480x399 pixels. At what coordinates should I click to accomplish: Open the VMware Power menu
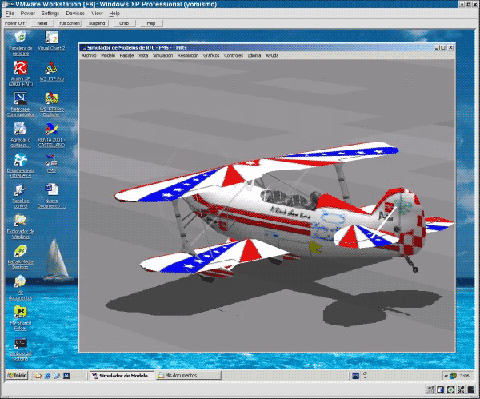tap(28, 13)
